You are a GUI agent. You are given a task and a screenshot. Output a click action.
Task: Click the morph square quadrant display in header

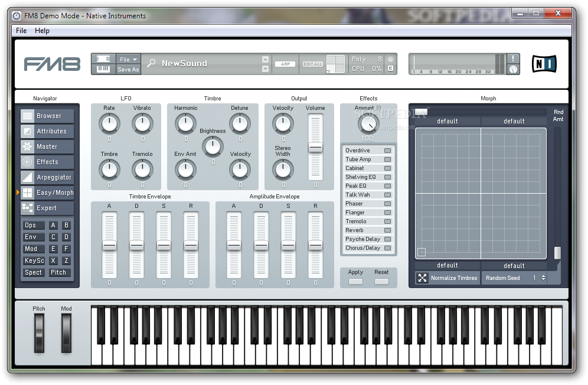(335, 64)
